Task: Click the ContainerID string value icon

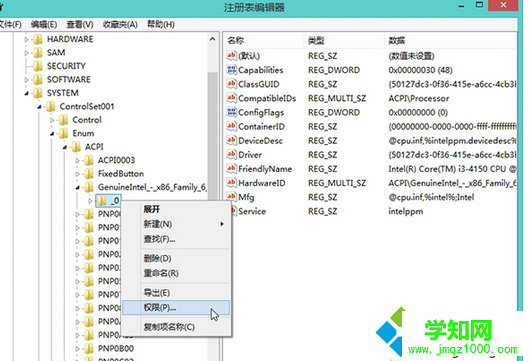Action: click(x=231, y=126)
